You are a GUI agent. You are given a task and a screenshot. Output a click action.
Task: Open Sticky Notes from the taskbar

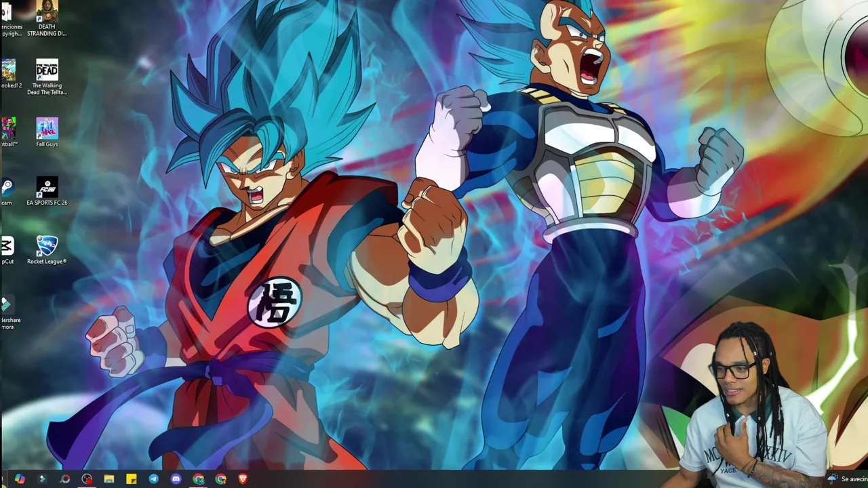pyautogui.click(x=132, y=479)
